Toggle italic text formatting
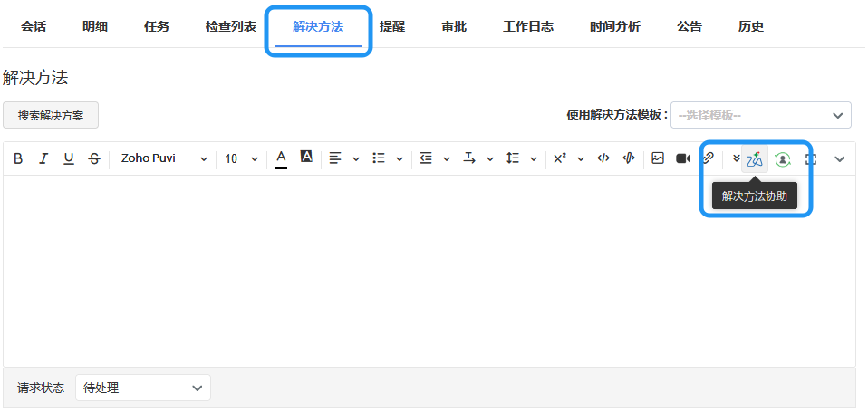Image resolution: width=868 pixels, height=412 pixels. [43, 158]
